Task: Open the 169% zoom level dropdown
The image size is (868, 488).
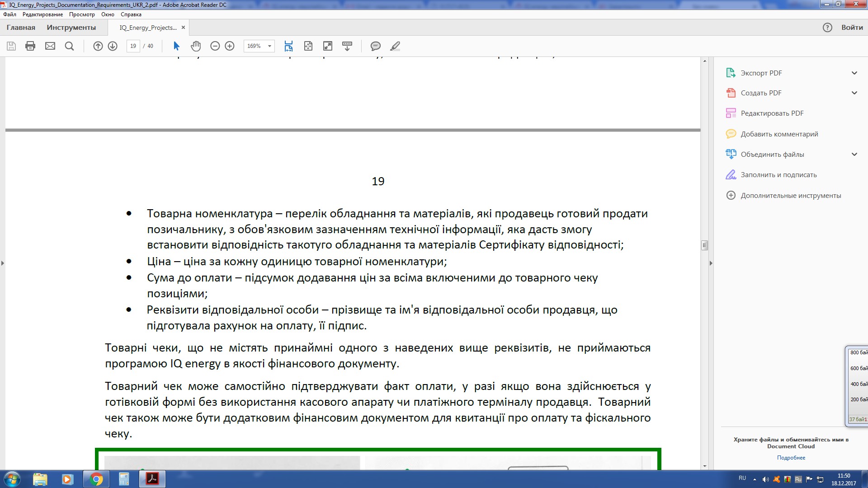Action: click(x=259, y=46)
